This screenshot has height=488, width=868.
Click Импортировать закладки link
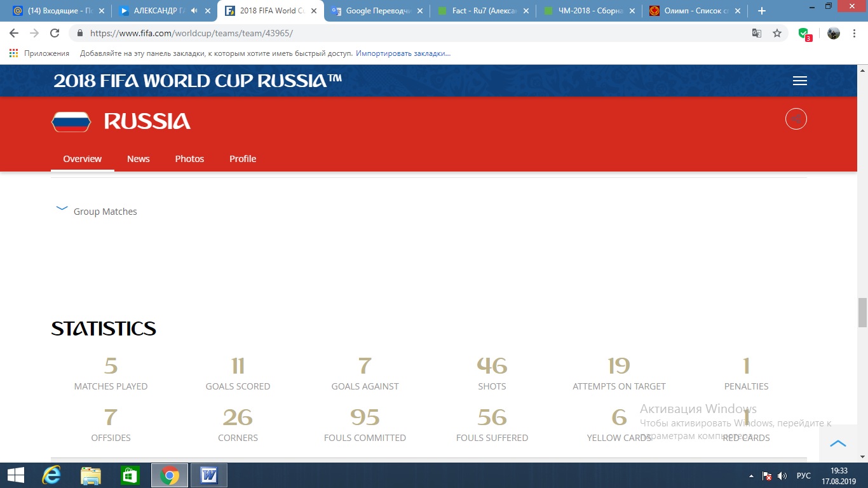coord(403,53)
